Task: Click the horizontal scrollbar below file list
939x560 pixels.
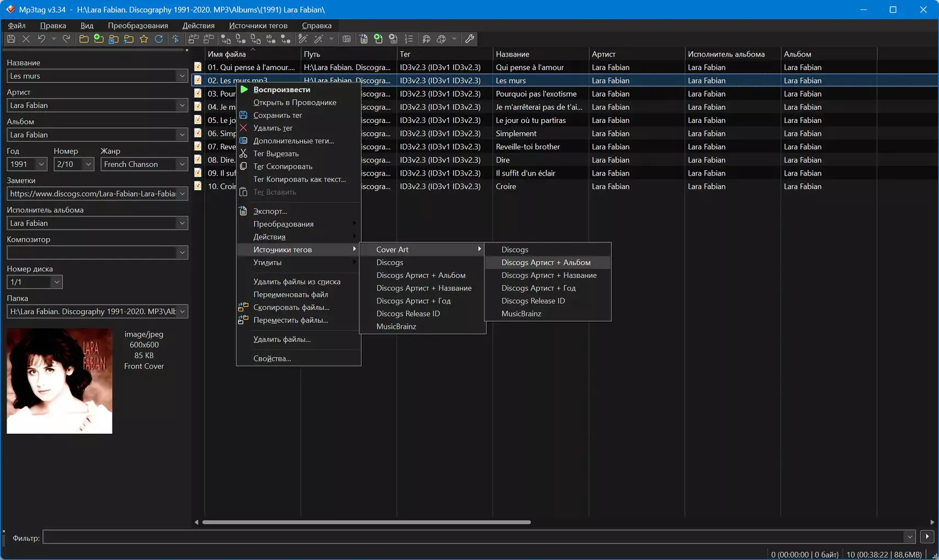Action: (366, 522)
